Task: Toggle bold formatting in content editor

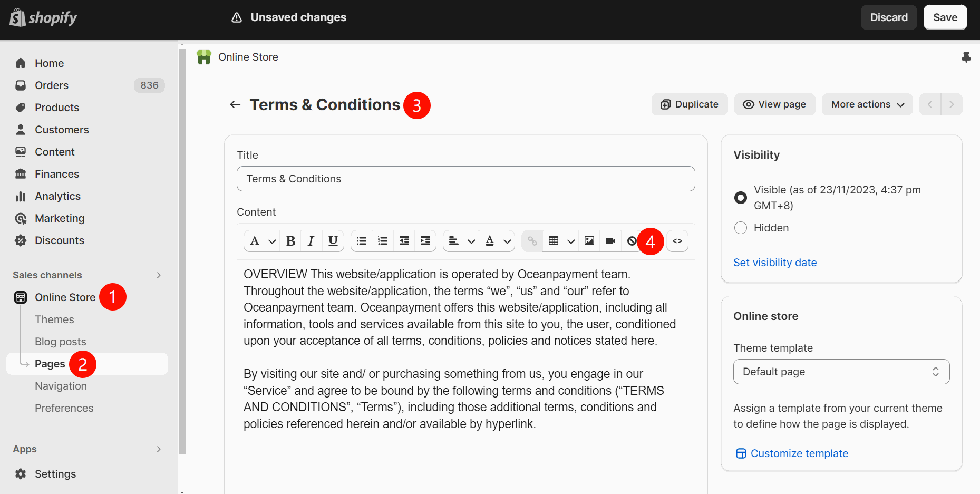Action: 290,241
